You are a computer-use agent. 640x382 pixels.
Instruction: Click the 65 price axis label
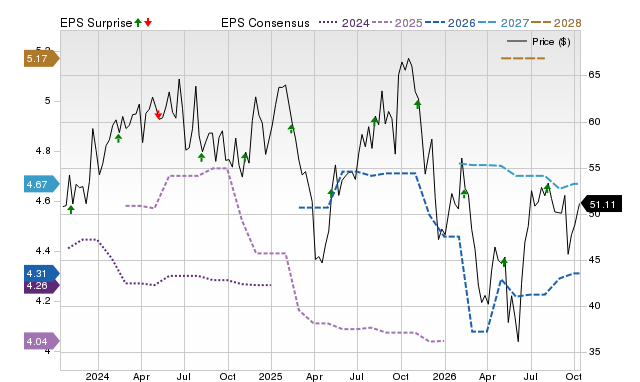click(594, 75)
